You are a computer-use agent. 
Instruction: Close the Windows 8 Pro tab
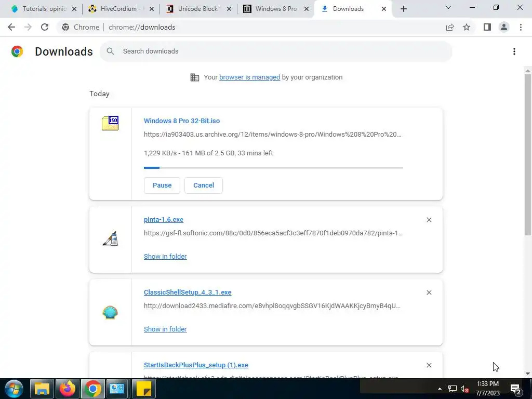click(307, 9)
